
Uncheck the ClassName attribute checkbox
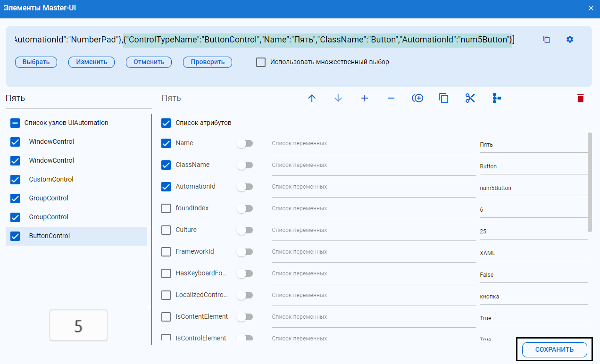tap(166, 165)
